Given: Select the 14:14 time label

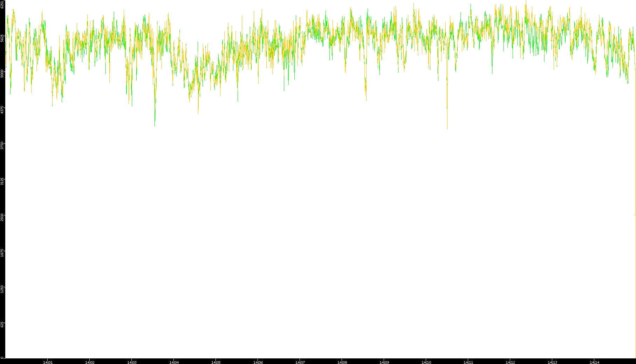Looking at the screenshot, I should tap(594, 362).
